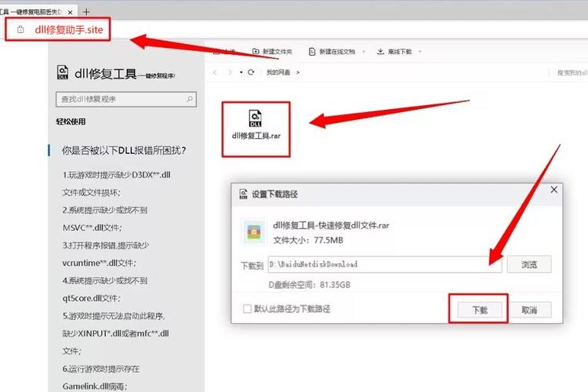The width and height of the screenshot is (588, 392).
Task: Click the 浏览 browse button
Action: click(x=529, y=264)
